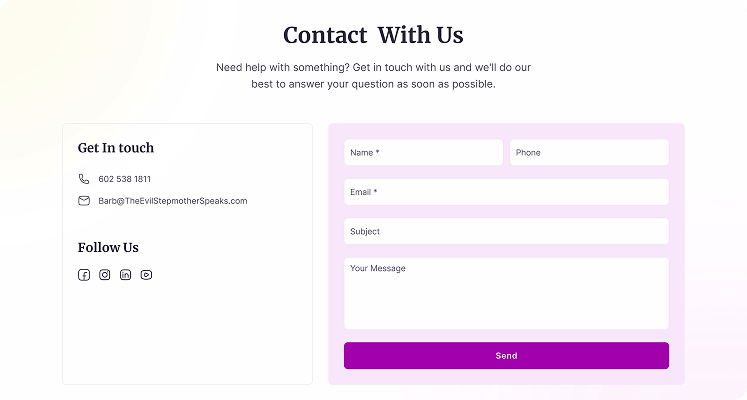
Task: Open the Facebook social icon
Action: point(84,275)
